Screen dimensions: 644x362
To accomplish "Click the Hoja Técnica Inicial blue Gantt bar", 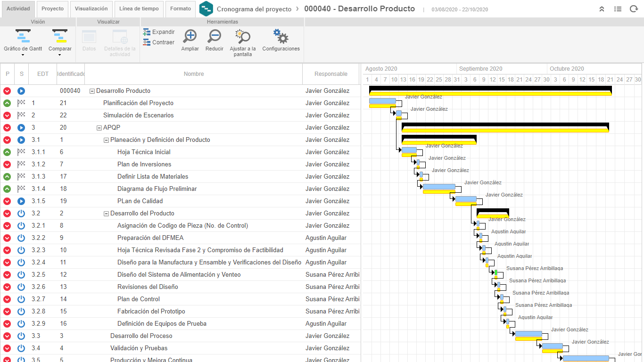I will click(409, 150).
